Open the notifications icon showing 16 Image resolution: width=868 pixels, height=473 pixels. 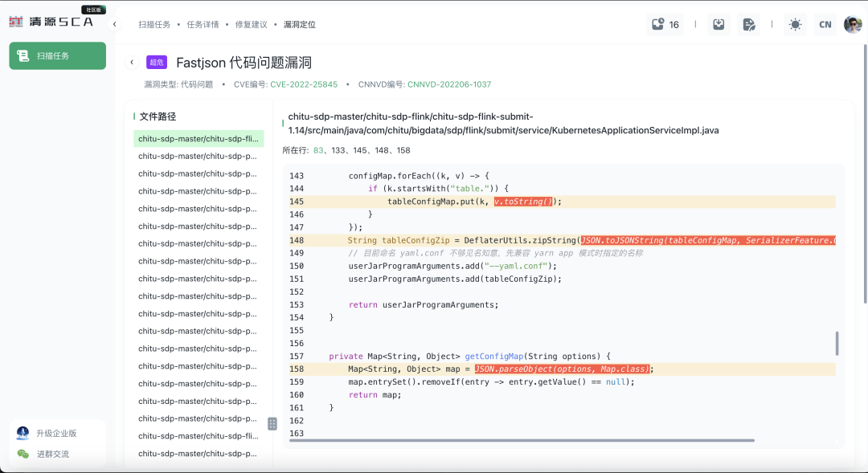tap(665, 24)
